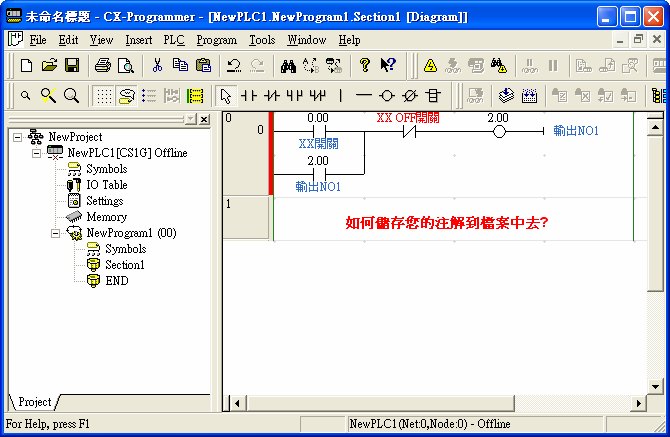Open the project pane dropdown arrow
The image size is (670, 437).
pyautogui.click(x=191, y=119)
